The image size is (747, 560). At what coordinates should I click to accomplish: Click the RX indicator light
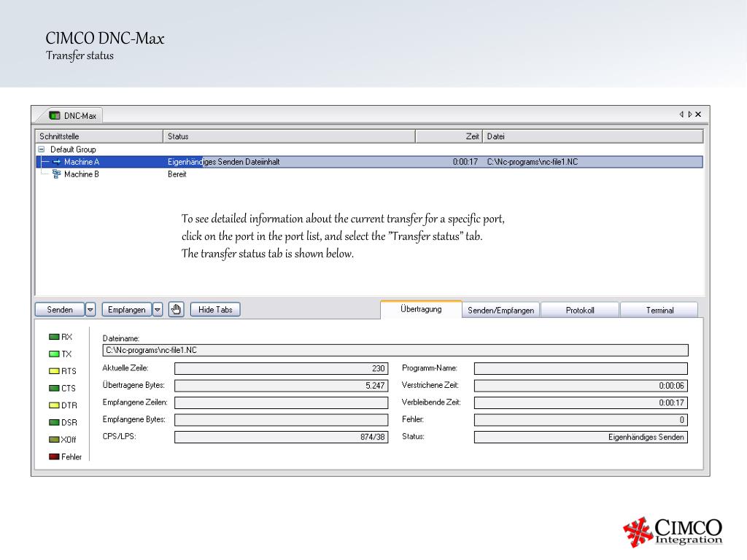click(x=54, y=337)
